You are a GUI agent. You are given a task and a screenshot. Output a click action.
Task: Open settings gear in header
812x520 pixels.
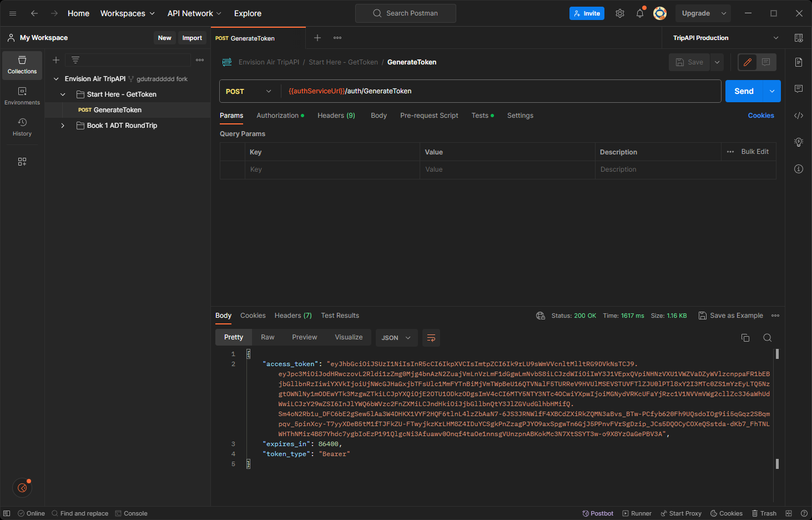pos(620,13)
